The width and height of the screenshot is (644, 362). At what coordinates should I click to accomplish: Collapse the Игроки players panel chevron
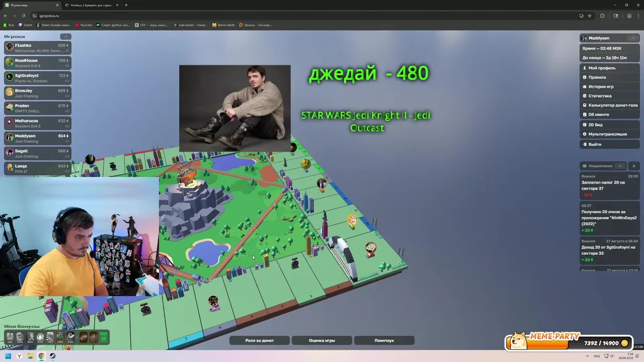pos(65,36)
